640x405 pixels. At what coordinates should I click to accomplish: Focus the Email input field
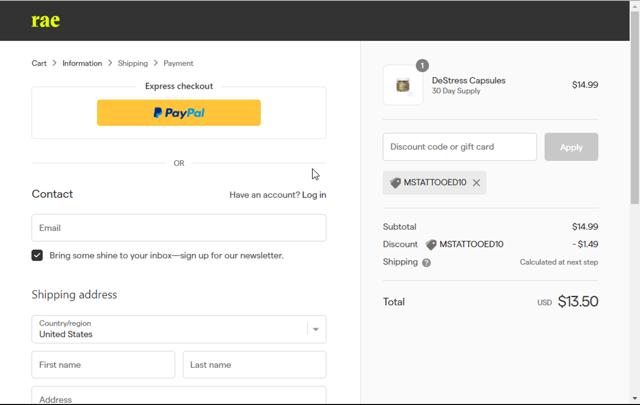point(179,228)
